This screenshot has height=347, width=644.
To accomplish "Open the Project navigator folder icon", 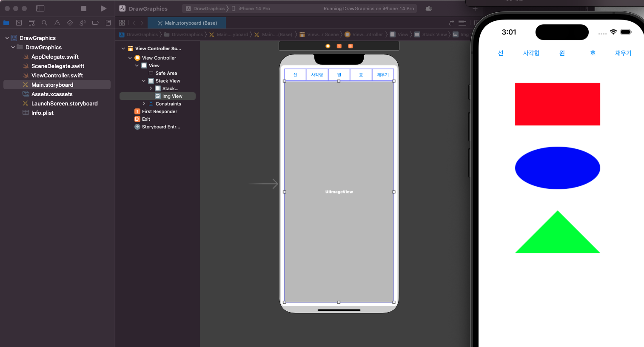I will [6, 23].
